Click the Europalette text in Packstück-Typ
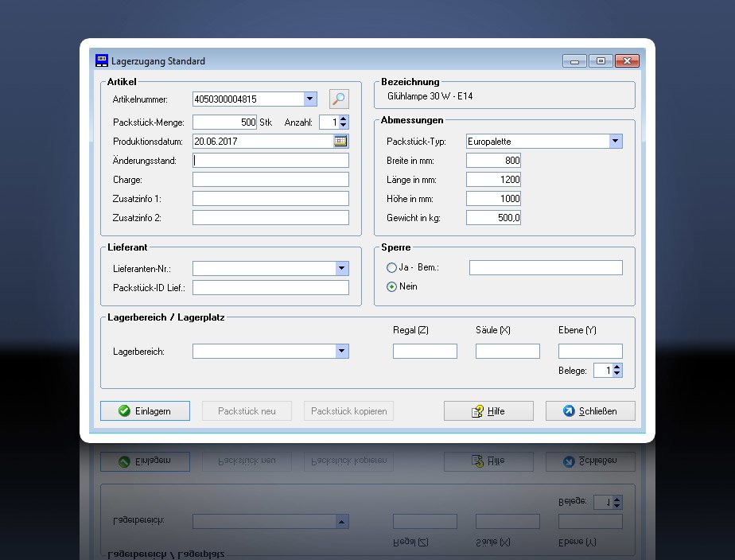 point(489,142)
